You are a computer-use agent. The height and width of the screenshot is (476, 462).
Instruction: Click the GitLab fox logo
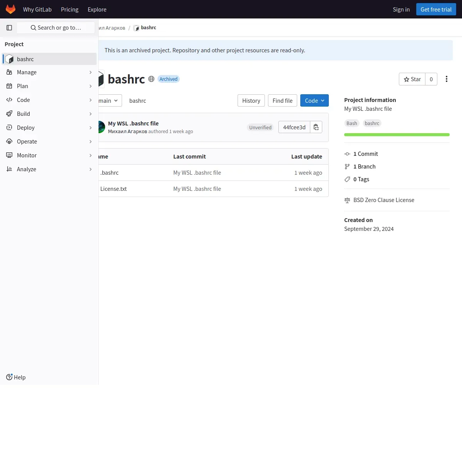10,9
